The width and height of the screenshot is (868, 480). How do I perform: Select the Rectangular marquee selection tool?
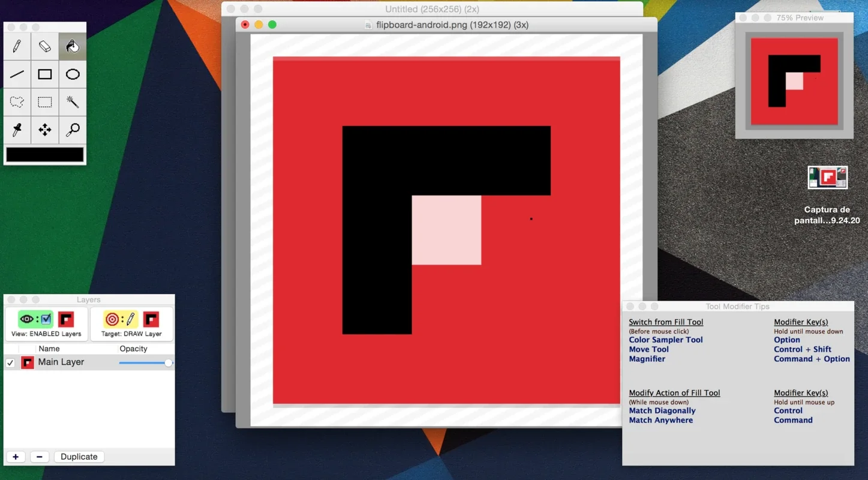coord(45,102)
